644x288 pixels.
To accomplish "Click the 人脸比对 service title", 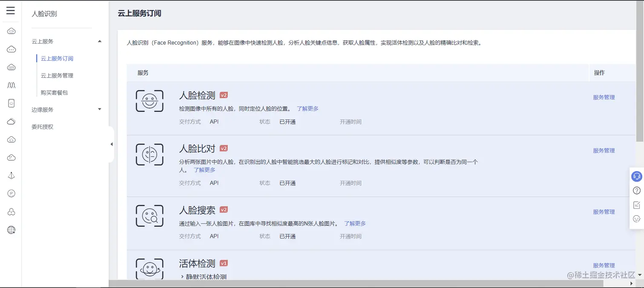I will (x=197, y=148).
